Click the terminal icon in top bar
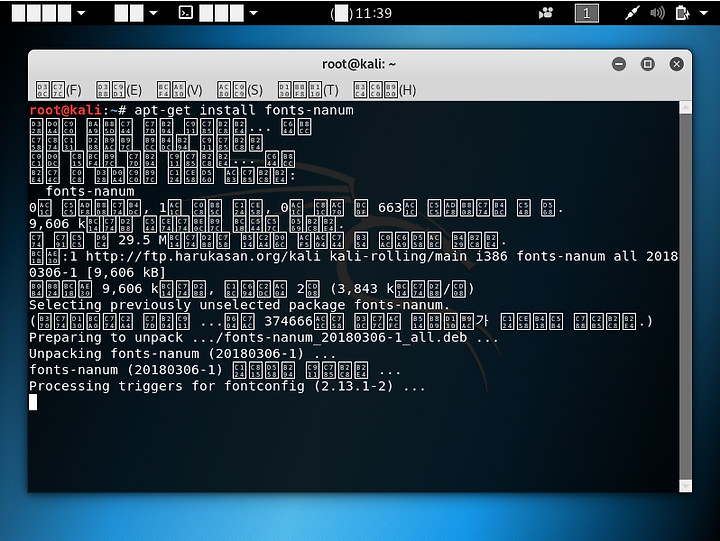This screenshot has height=541, width=720. tap(186, 13)
